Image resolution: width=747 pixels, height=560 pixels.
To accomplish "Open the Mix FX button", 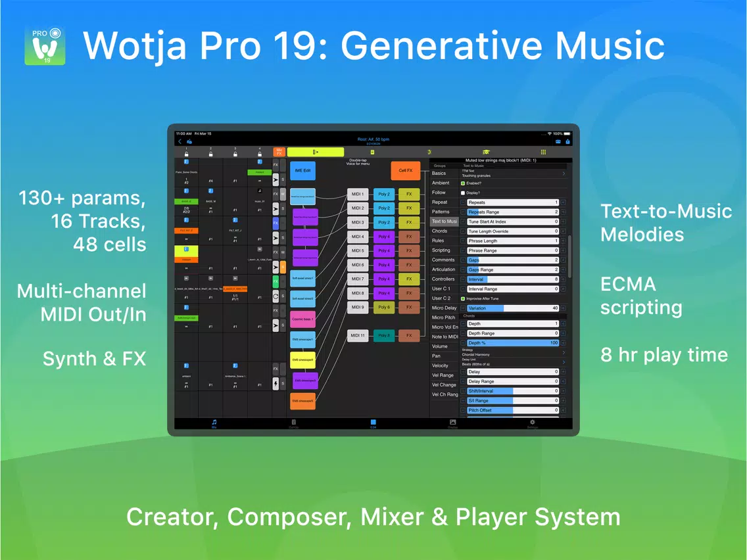I will tap(279, 152).
